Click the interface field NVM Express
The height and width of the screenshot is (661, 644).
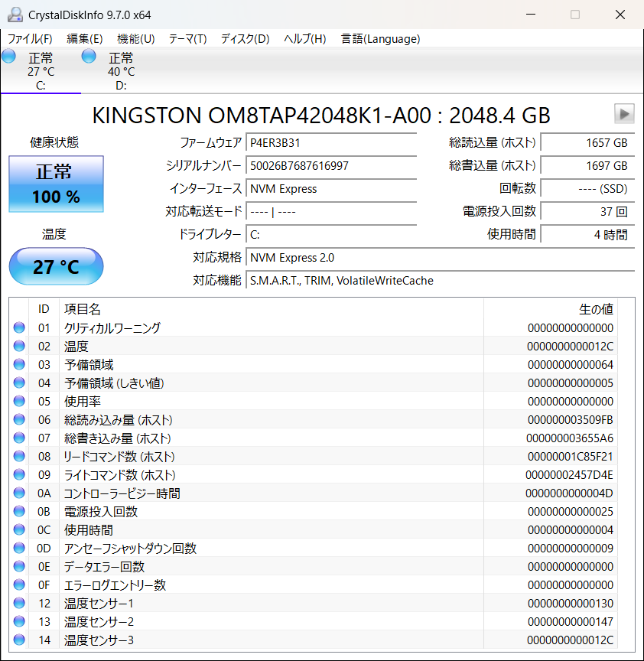coord(331,188)
